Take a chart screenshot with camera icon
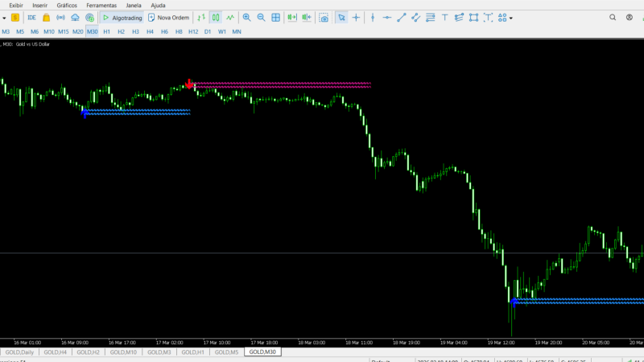Screen dimensions: 644x362 point(324,17)
